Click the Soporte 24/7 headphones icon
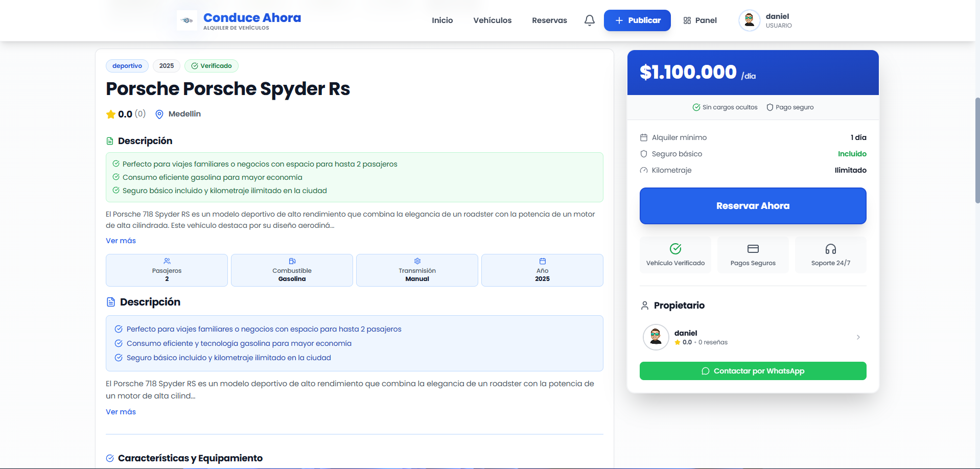The width and height of the screenshot is (980, 469). click(x=830, y=249)
